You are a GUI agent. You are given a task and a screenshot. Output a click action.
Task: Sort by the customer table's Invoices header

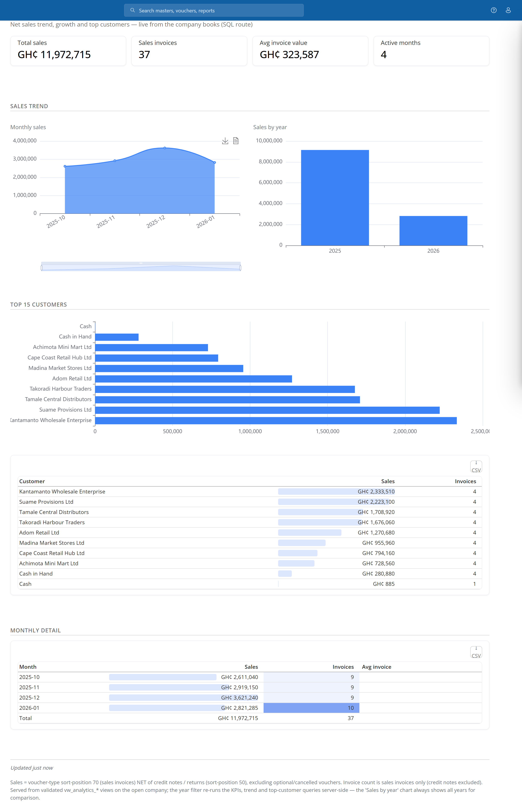[x=465, y=481]
